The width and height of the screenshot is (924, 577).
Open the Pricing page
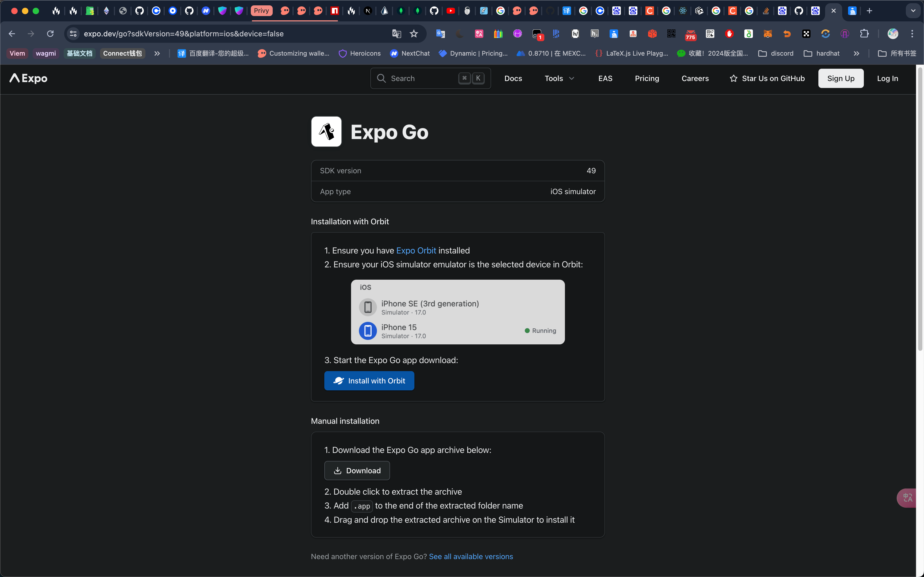coord(647,78)
